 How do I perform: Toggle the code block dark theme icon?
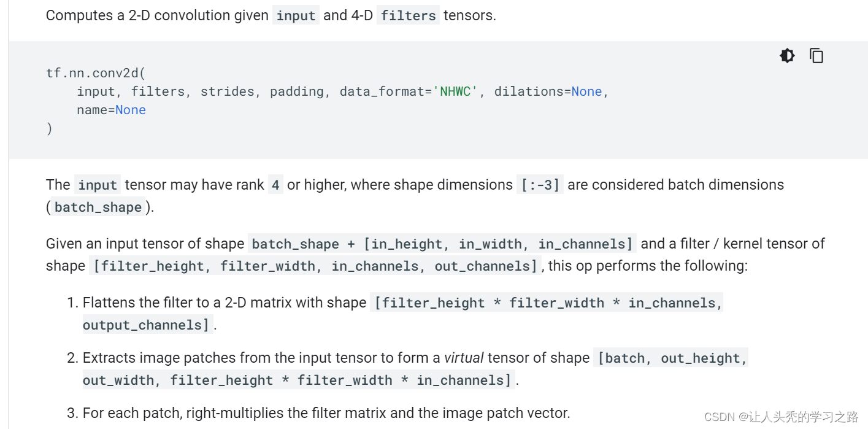click(787, 55)
